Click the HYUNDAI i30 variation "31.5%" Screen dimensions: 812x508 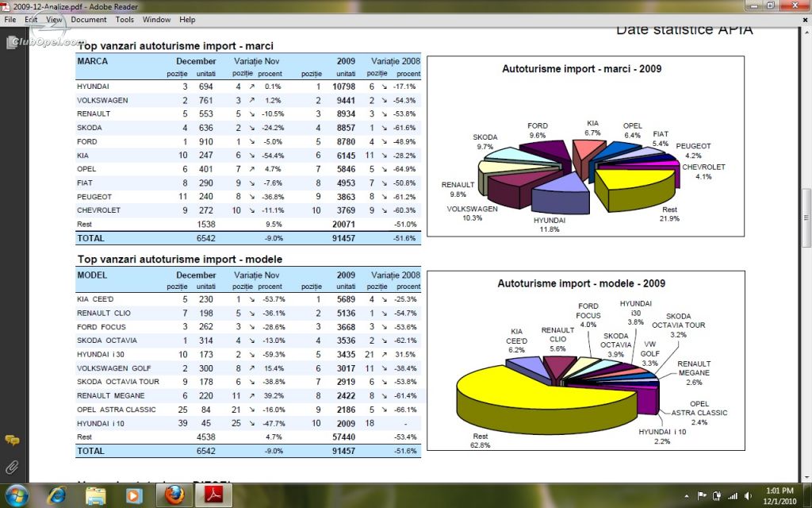click(405, 355)
